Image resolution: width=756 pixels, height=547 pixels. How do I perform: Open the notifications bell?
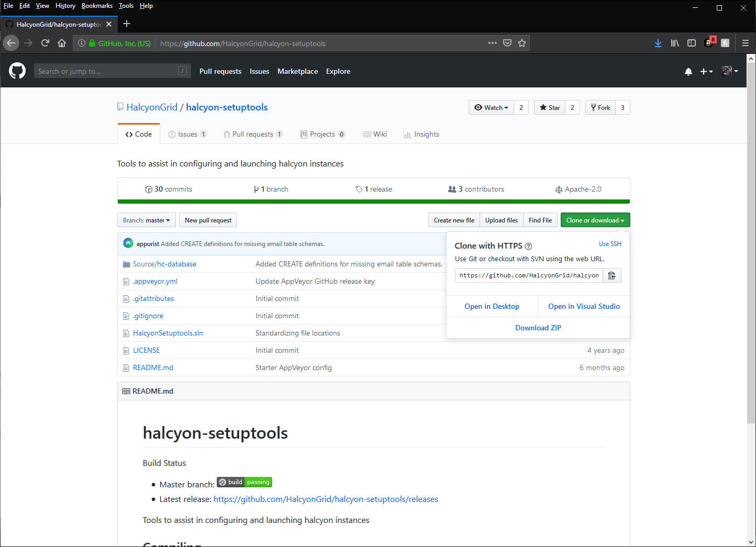pyautogui.click(x=688, y=71)
